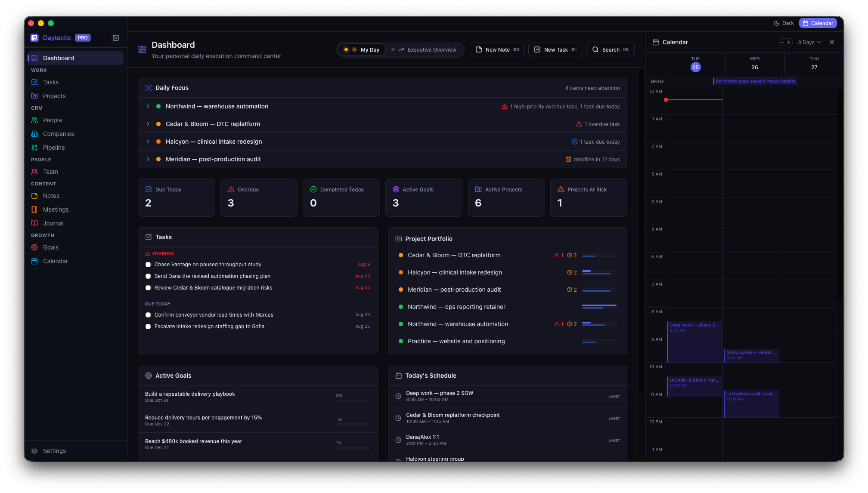Click the Journal book icon

[x=34, y=223]
